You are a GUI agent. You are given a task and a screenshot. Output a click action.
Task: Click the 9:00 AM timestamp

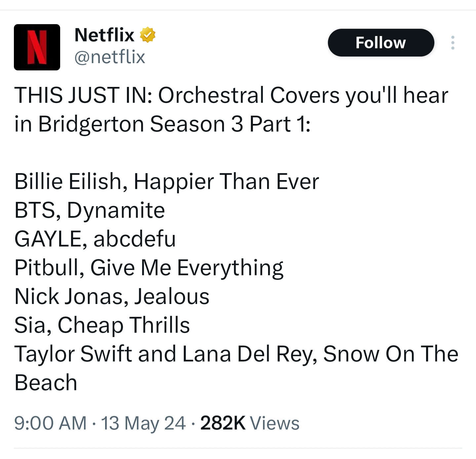point(50,423)
